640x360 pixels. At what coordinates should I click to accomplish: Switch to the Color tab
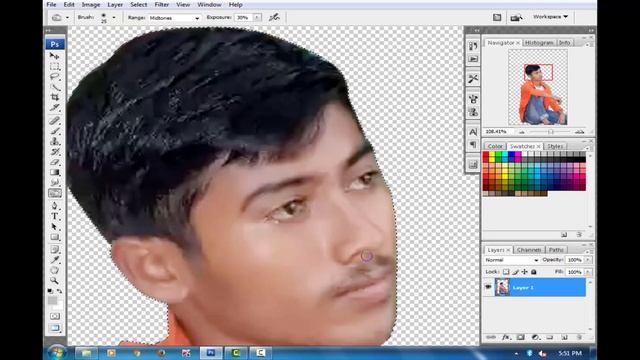[x=495, y=146]
